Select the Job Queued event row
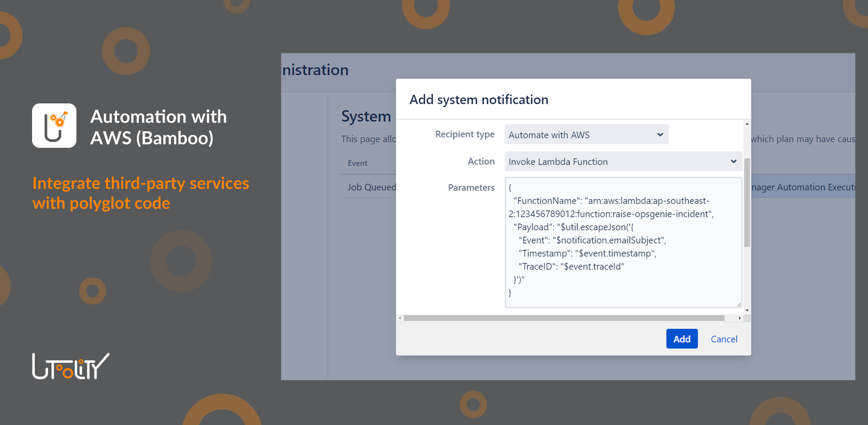Image resolution: width=868 pixels, height=425 pixels. pos(371,187)
